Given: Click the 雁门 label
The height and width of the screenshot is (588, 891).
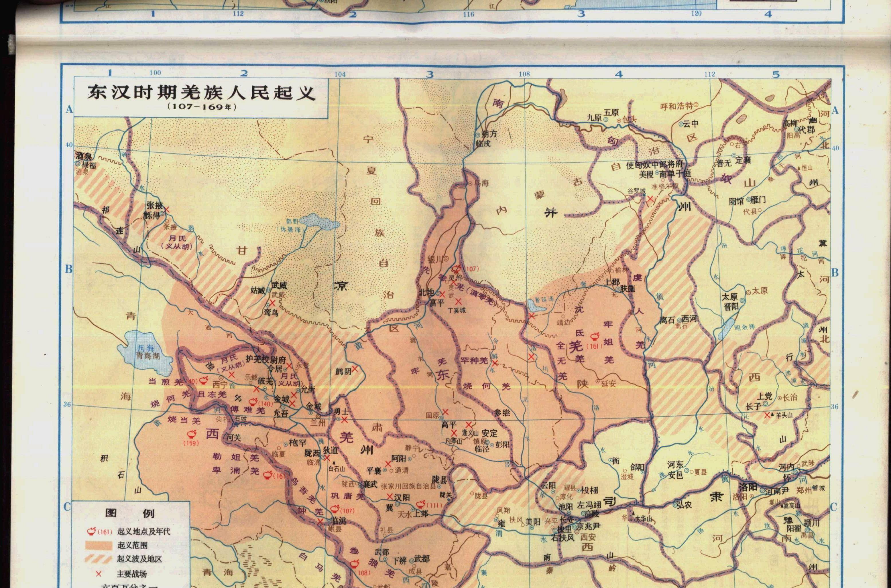Looking at the screenshot, I should pos(758,200).
